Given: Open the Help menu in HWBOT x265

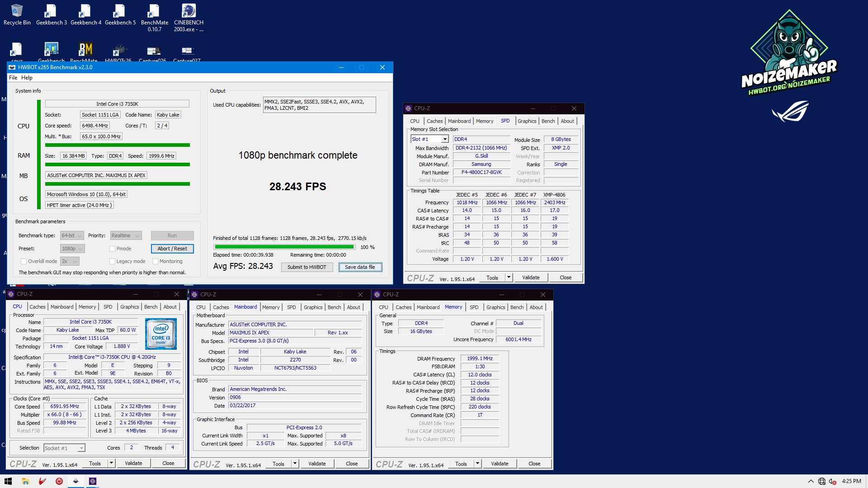Looking at the screenshot, I should [x=27, y=78].
